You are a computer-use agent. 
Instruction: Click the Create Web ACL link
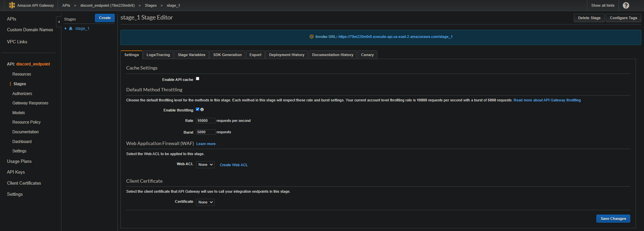tap(234, 165)
